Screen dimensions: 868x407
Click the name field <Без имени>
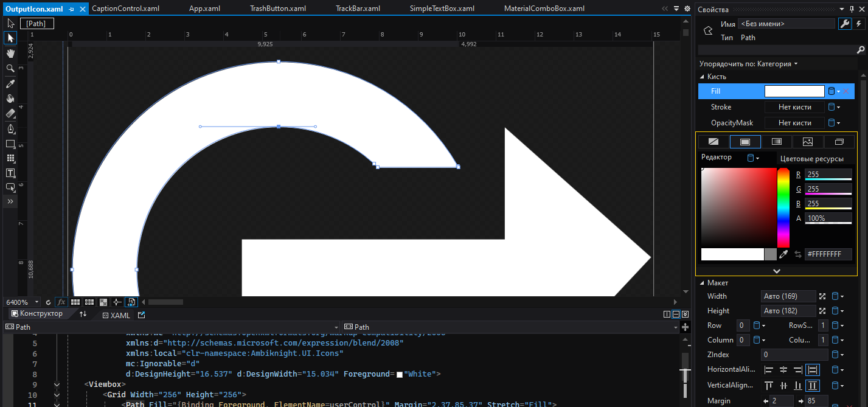786,24
